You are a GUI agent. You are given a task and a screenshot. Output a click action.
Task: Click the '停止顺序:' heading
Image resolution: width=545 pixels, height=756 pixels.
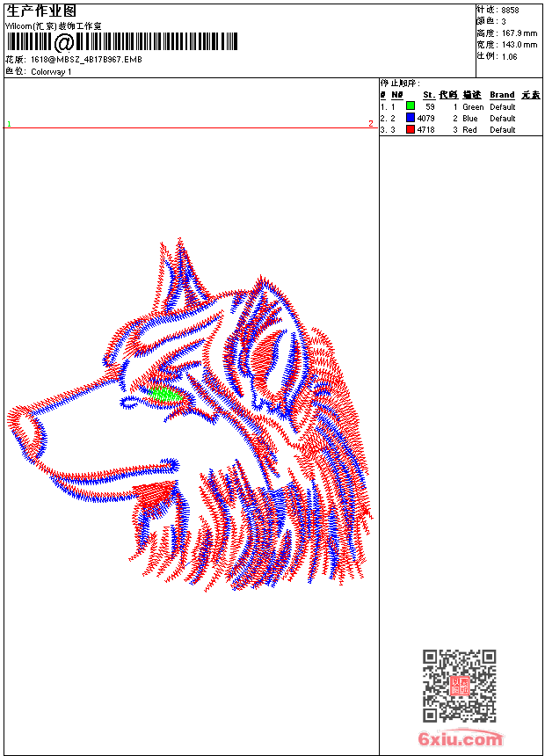(x=400, y=83)
